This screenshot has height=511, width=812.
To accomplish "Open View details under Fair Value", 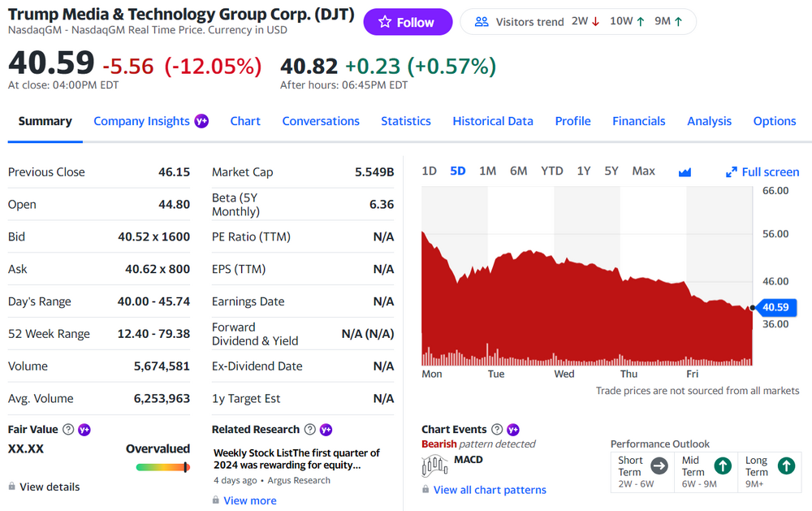I will (50, 487).
